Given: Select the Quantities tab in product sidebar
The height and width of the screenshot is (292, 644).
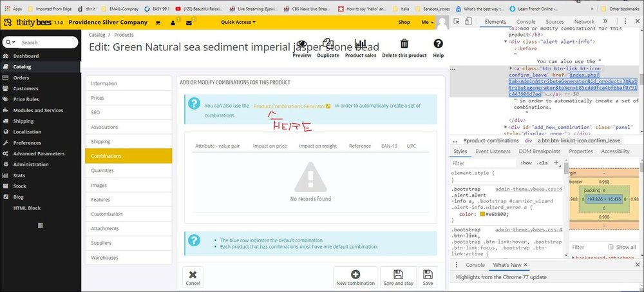Looking at the screenshot, I should [102, 170].
